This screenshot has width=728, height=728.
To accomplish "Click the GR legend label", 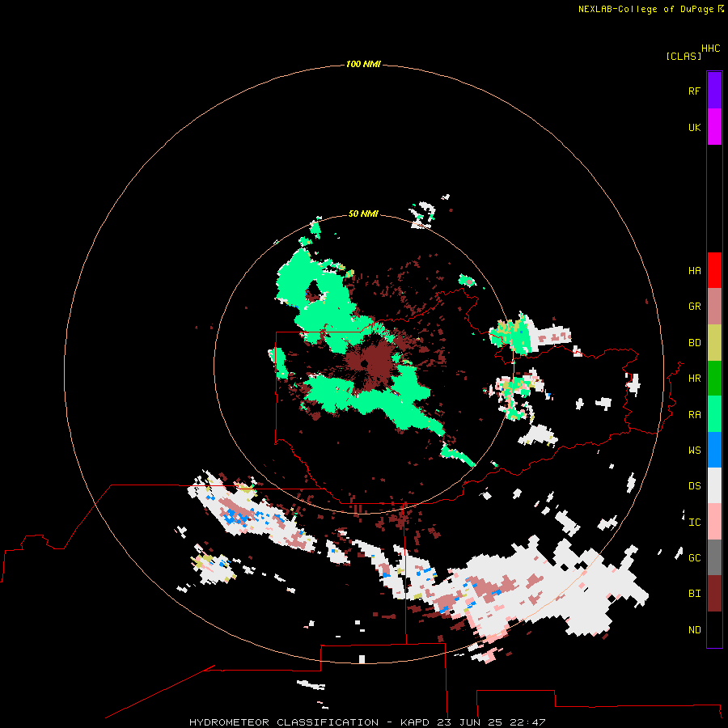I will (694, 307).
